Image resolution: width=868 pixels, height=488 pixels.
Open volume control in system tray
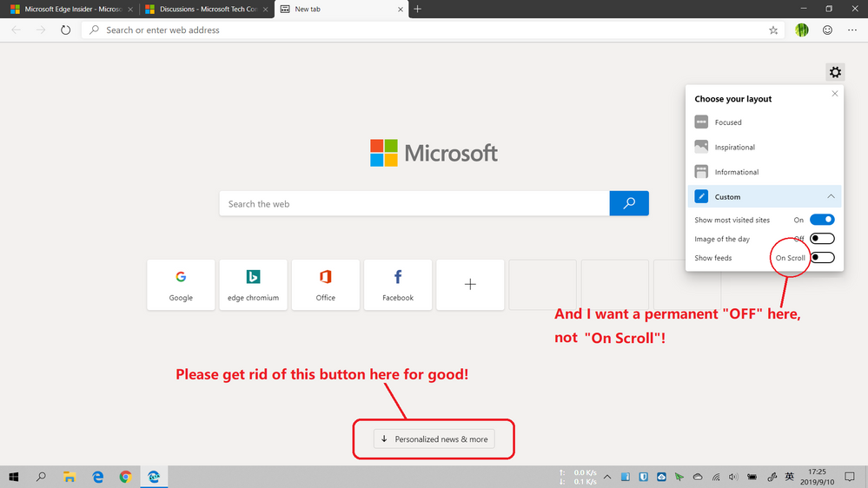point(733,477)
